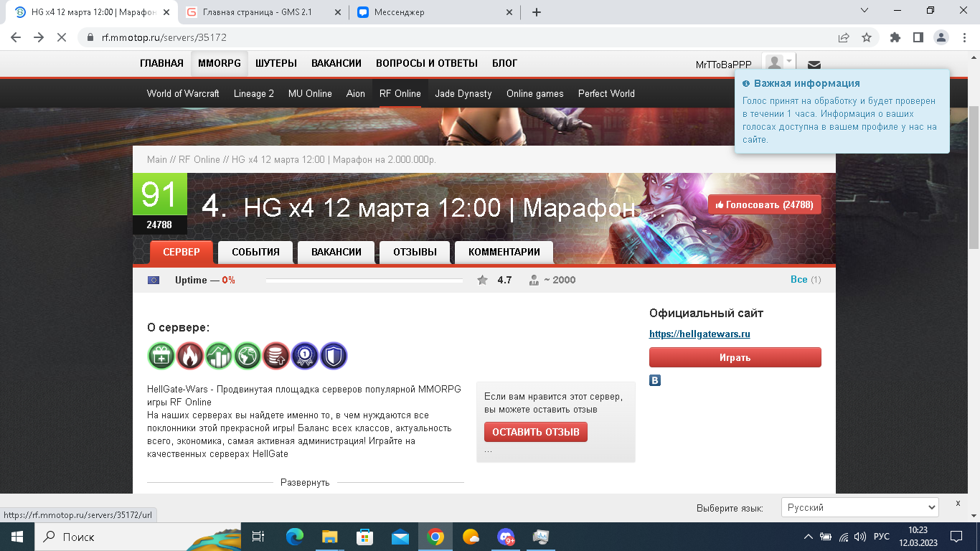Click the fire server feature icon
Viewport: 980px width, 551px height.
(190, 356)
